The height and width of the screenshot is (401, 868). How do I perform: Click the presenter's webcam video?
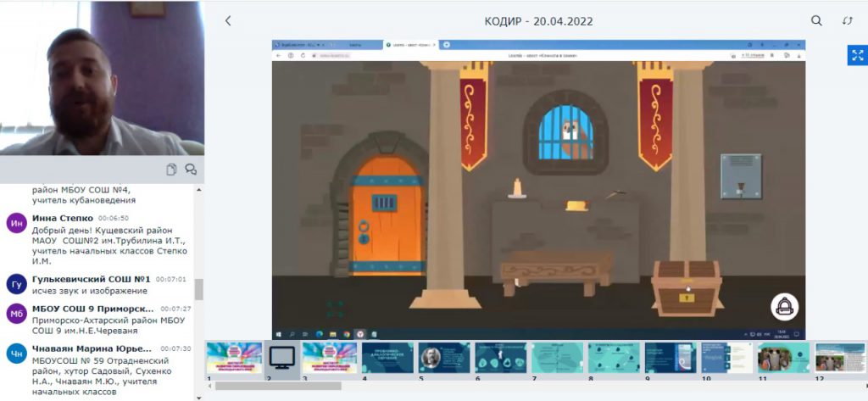point(102,78)
